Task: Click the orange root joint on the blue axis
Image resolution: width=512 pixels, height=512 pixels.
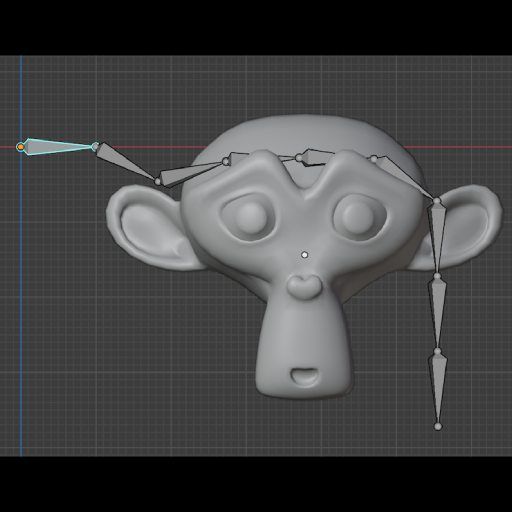Action: pos(21,147)
